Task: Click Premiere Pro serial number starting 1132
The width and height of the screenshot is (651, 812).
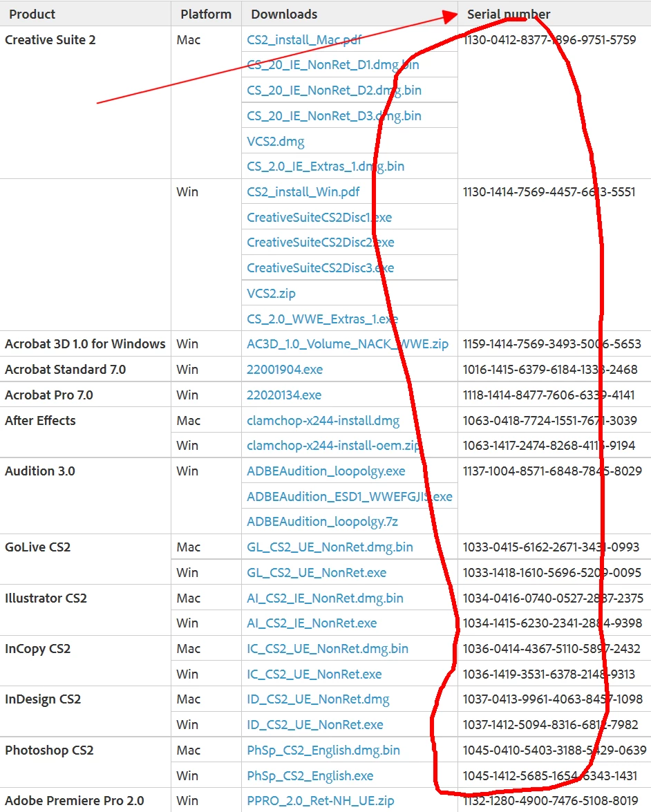Action: pos(551,801)
